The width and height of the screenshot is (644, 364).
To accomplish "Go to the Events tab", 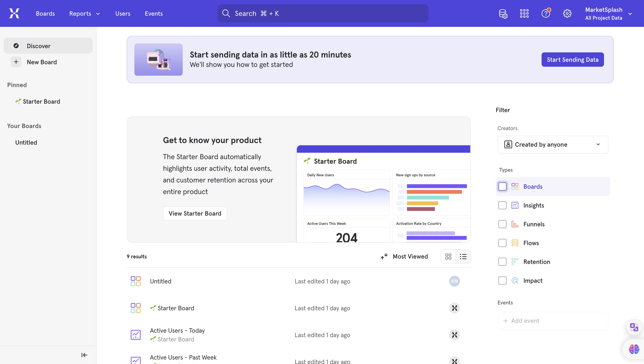I will [153, 13].
